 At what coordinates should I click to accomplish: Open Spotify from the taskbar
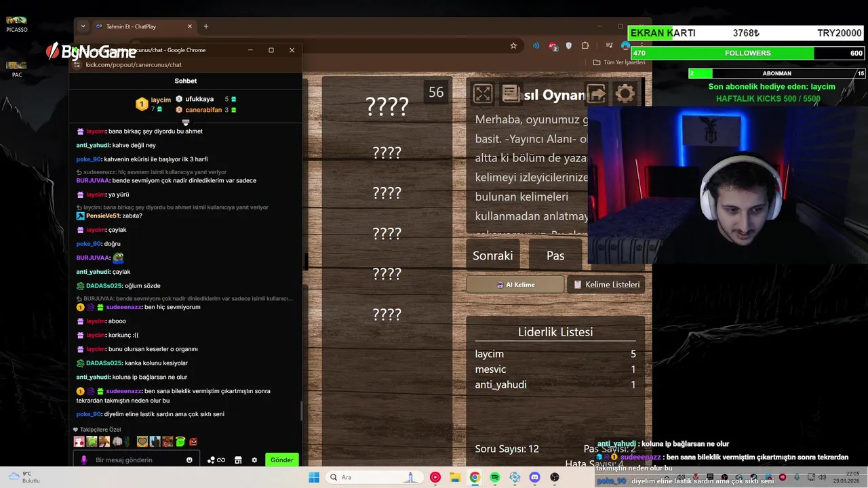pos(494,477)
